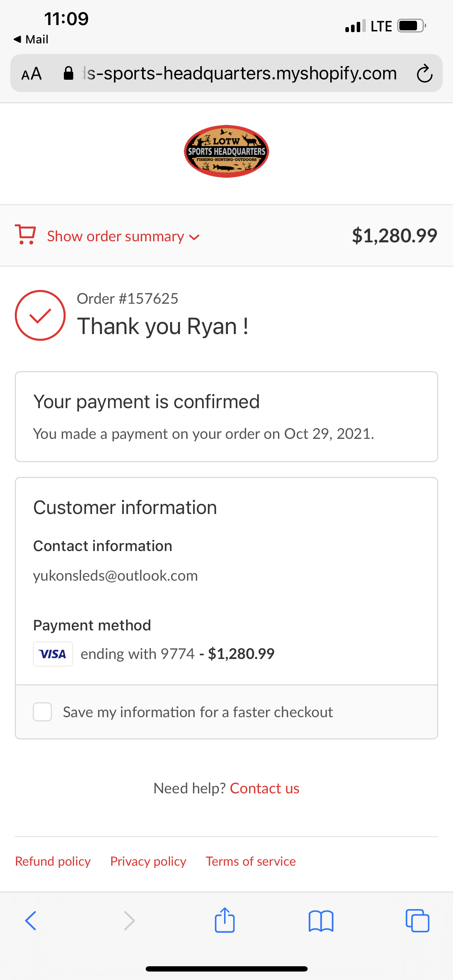Open the AA reader text size menu
The width and height of the screenshot is (453, 980).
point(31,73)
